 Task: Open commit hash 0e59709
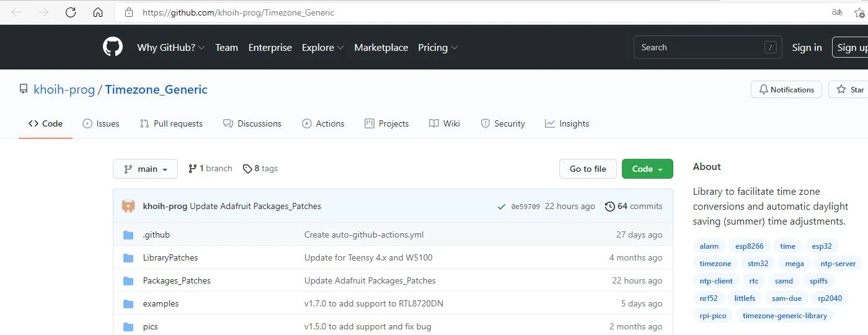point(525,207)
